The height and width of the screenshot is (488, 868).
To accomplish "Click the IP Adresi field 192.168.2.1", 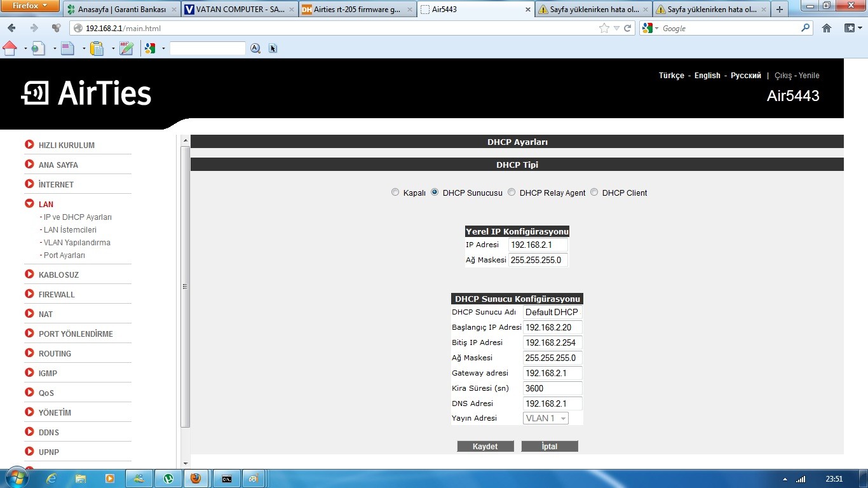I will point(538,245).
